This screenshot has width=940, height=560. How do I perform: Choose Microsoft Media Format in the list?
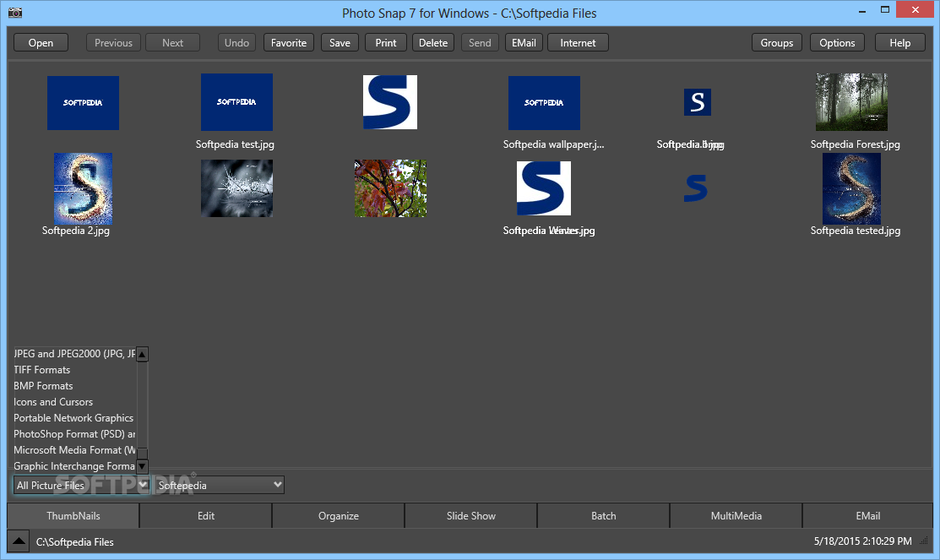click(75, 450)
